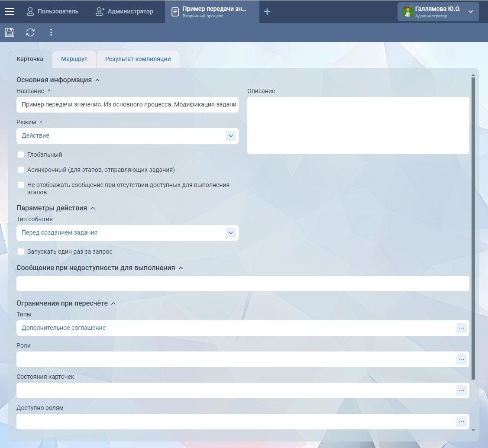Image resolution: width=488 pixels, height=448 pixels.
Task: Open the three-dot more actions menu
Action: 51,32
